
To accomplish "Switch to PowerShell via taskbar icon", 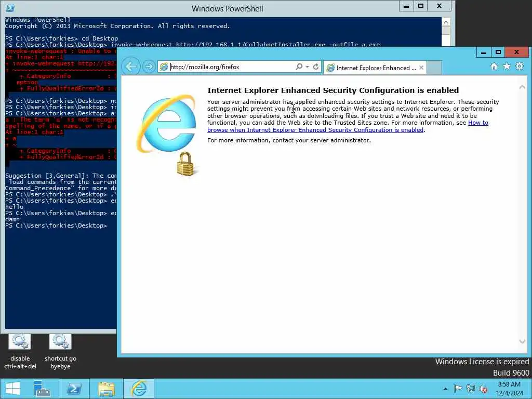I will (x=74, y=389).
